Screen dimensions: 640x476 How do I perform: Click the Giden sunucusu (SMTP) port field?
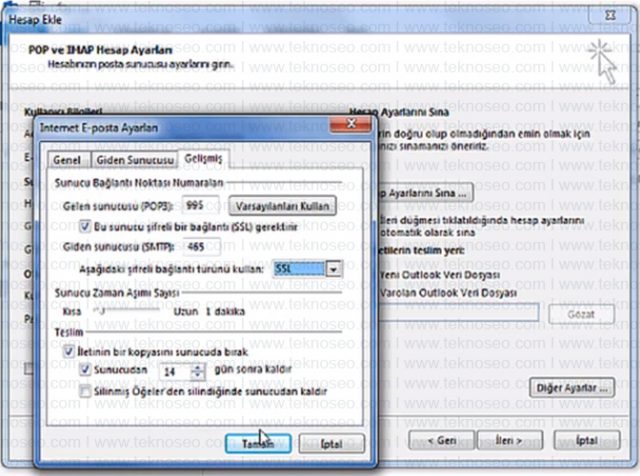point(202,247)
